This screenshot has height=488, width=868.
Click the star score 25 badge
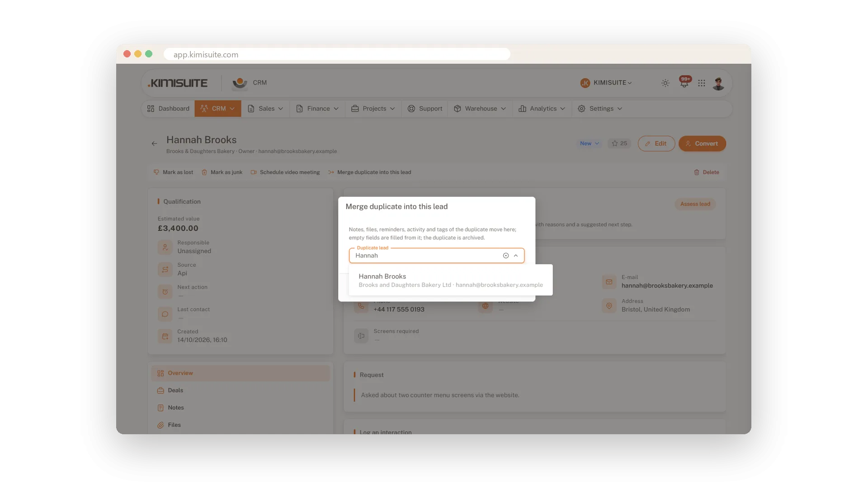pyautogui.click(x=619, y=144)
